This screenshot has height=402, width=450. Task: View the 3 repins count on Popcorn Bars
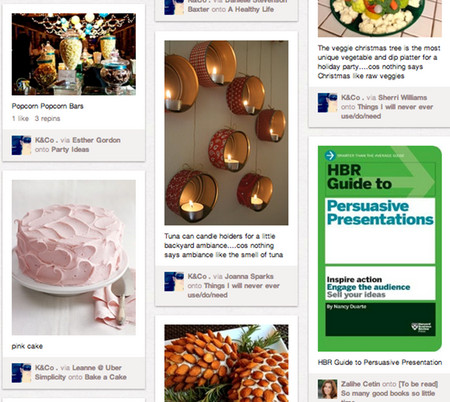(47, 118)
